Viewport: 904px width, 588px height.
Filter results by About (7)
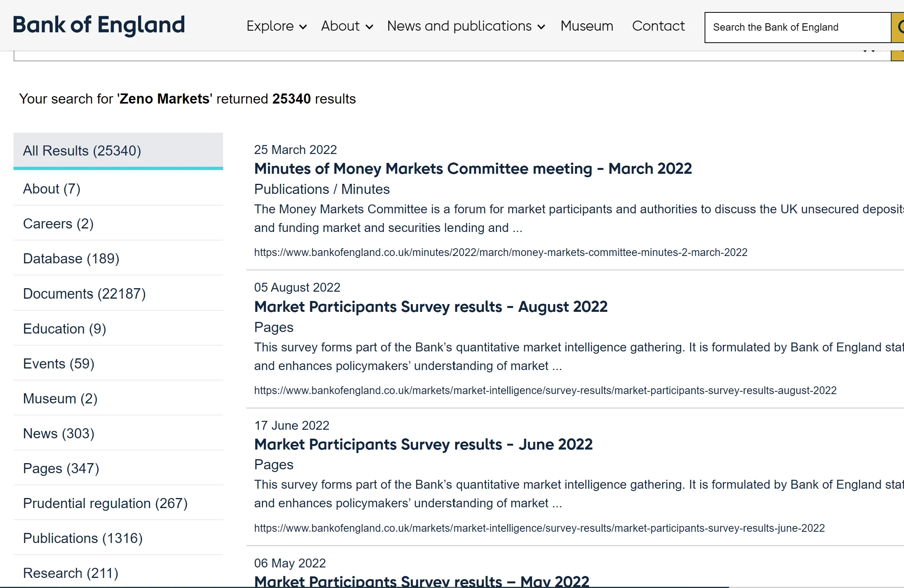pyautogui.click(x=118, y=189)
